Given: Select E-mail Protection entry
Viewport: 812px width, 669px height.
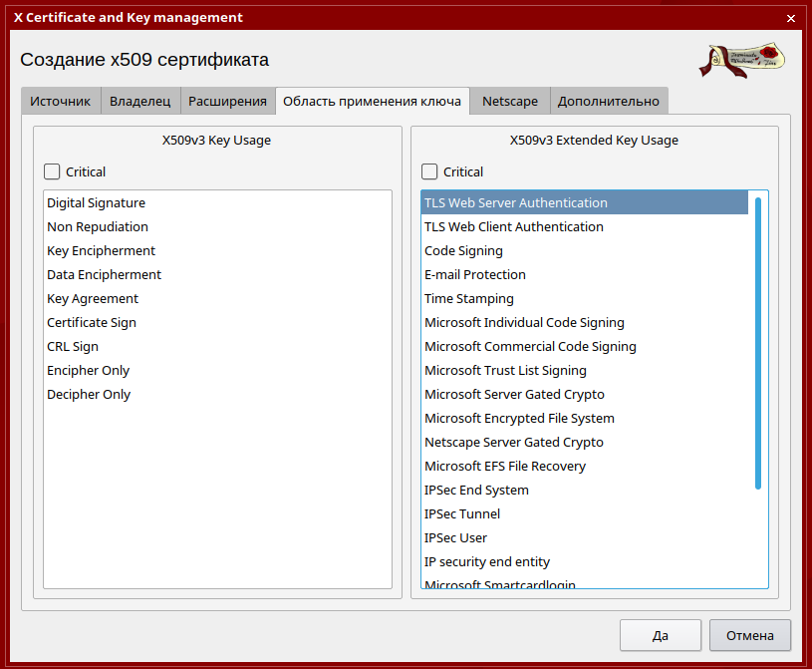Looking at the screenshot, I should tap(474, 275).
